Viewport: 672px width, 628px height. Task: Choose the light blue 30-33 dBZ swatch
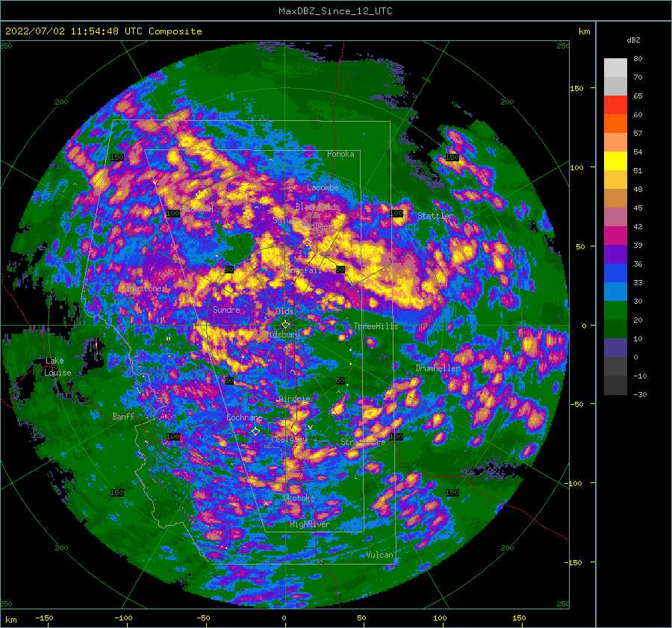click(615, 292)
